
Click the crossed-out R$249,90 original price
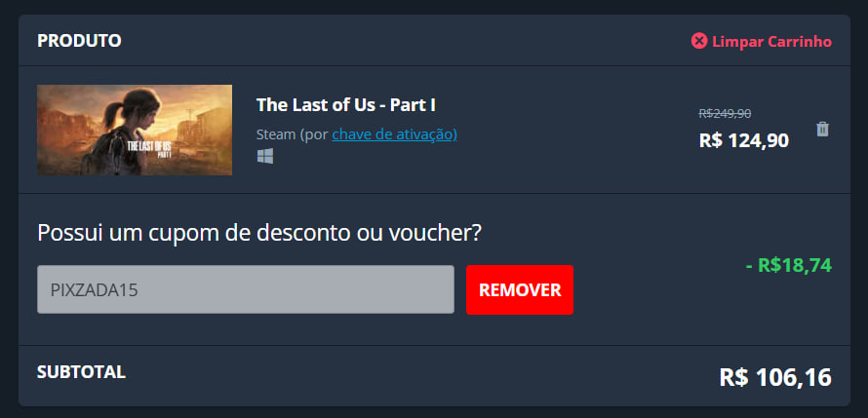pyautogui.click(x=726, y=113)
